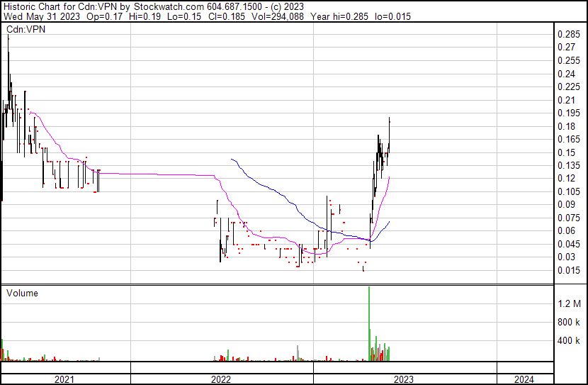Image resolution: width=588 pixels, height=385 pixels.
Task: Click the Volume panel label
Action: click(22, 293)
